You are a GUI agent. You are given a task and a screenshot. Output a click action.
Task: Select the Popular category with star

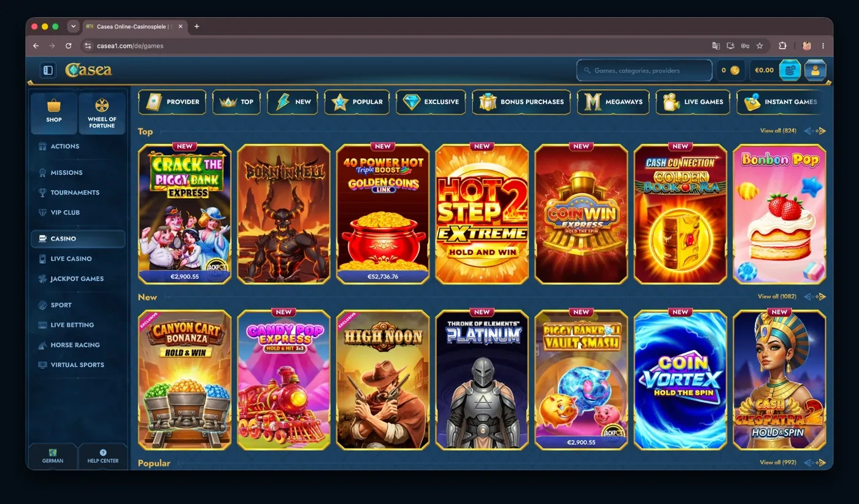click(x=357, y=102)
